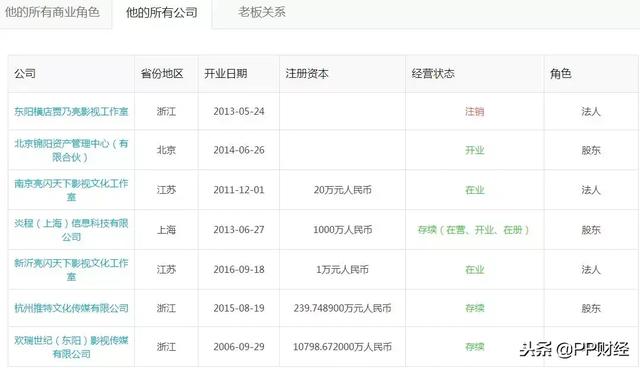Click 法人 role in 东阳横店贾乃亮 row

pos(591,111)
